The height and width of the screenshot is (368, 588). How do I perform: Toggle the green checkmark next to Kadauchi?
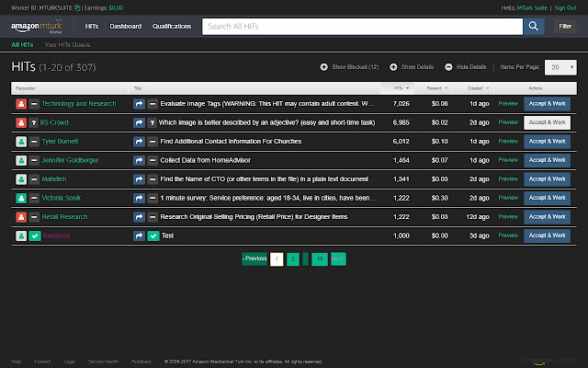(34, 236)
